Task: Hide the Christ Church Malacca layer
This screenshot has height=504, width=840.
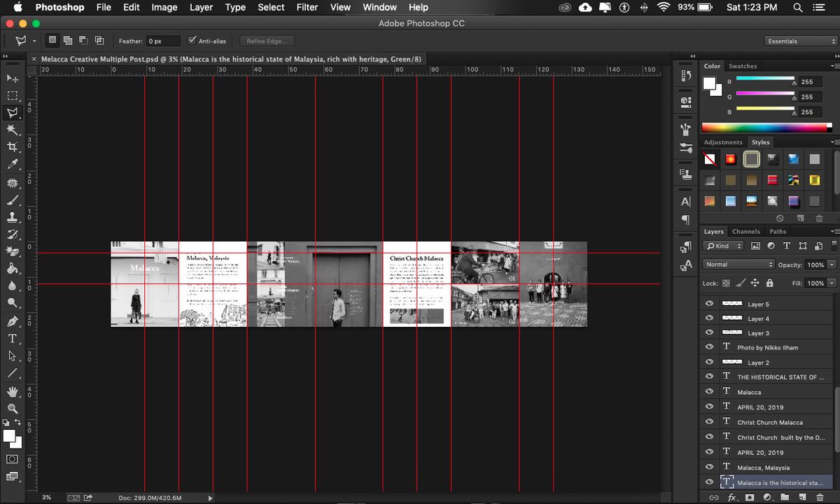Action: point(710,422)
